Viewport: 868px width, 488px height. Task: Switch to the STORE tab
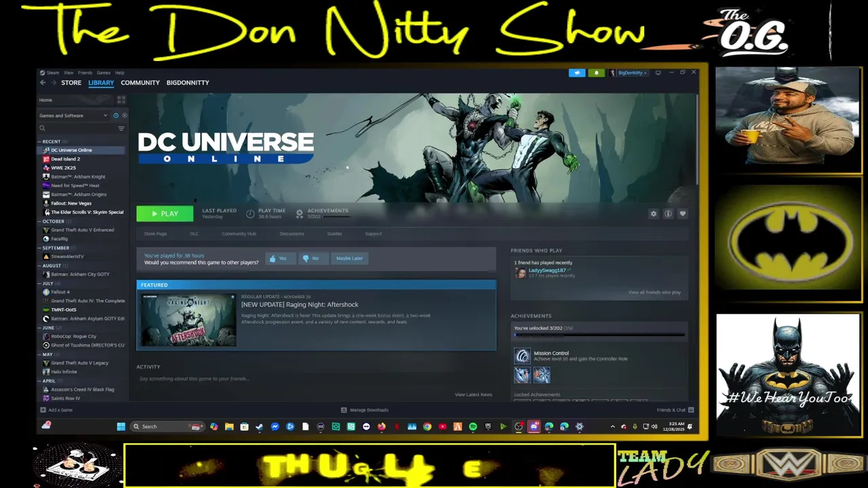[x=71, y=83]
